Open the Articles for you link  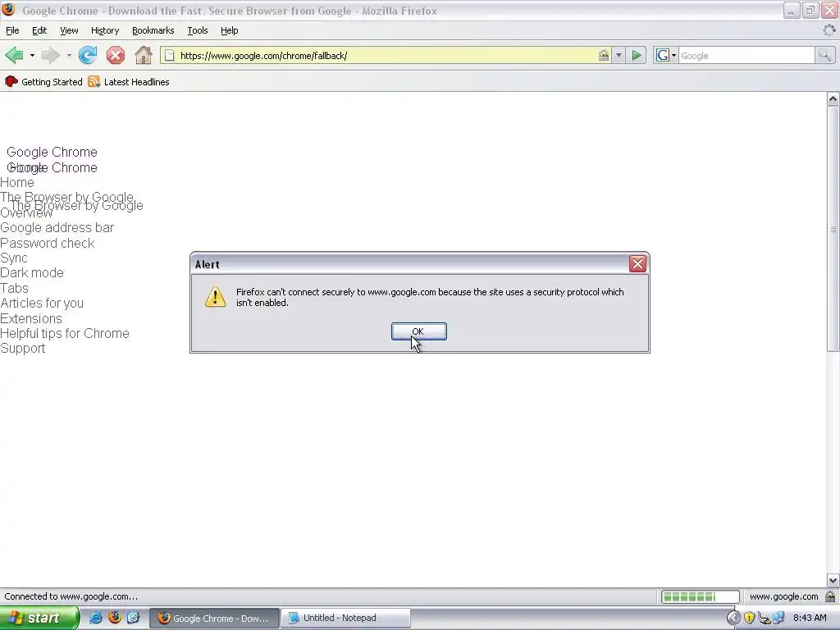pyautogui.click(x=42, y=304)
